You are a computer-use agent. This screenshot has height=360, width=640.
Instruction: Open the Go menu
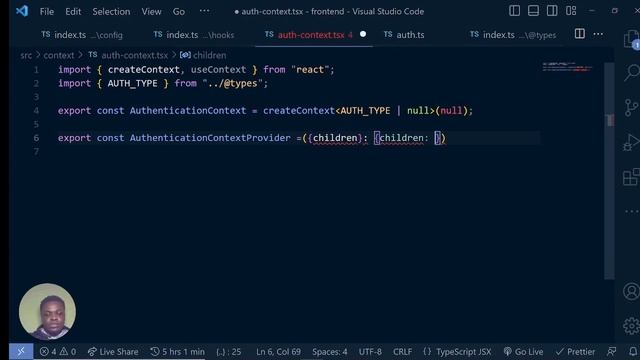point(179,11)
